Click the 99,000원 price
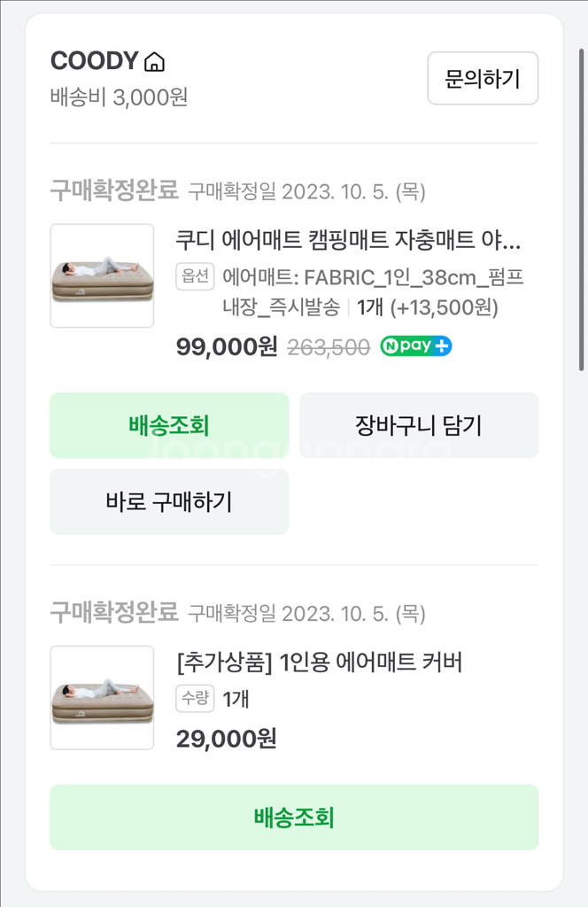This screenshot has height=907, width=588. (x=227, y=347)
